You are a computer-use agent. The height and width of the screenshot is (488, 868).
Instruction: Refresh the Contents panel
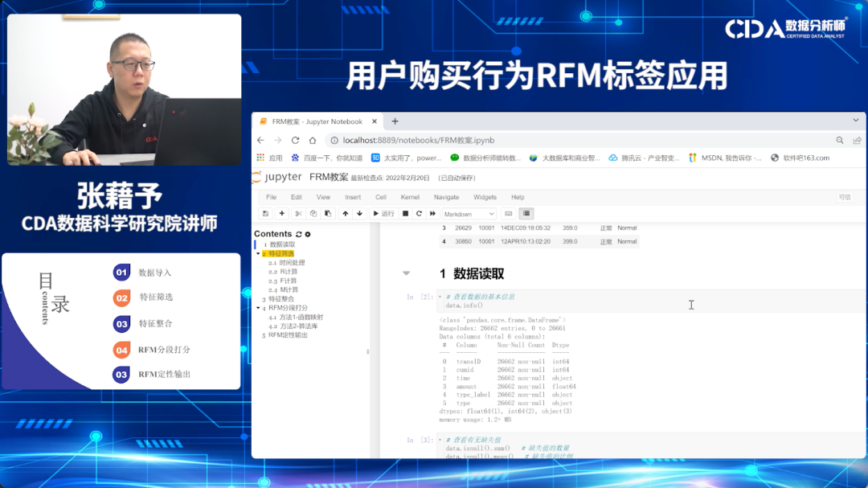(299, 234)
